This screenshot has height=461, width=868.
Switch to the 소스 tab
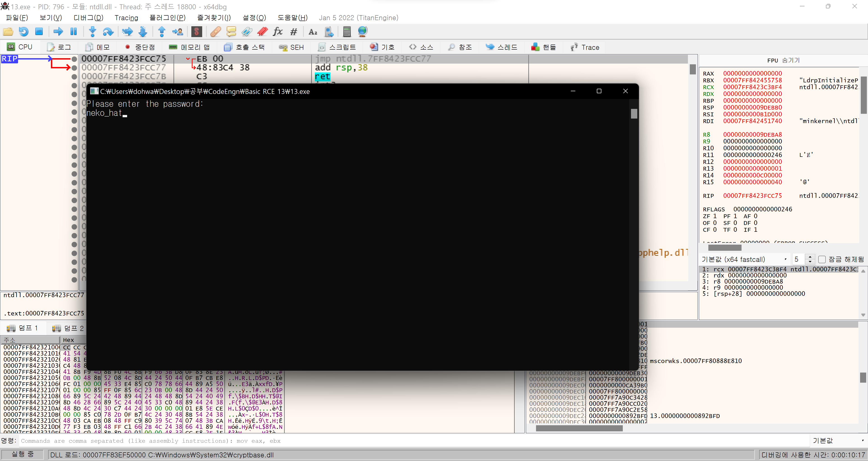421,47
